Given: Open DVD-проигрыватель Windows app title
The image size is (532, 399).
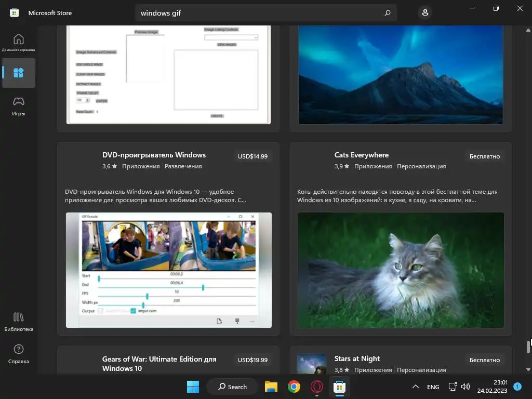Looking at the screenshot, I should 154,155.
